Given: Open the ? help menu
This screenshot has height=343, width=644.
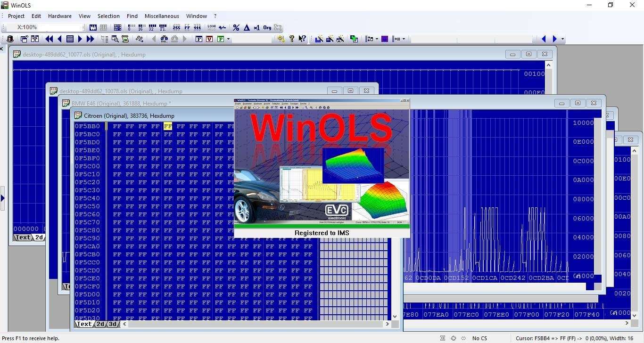Looking at the screenshot, I should (x=215, y=16).
